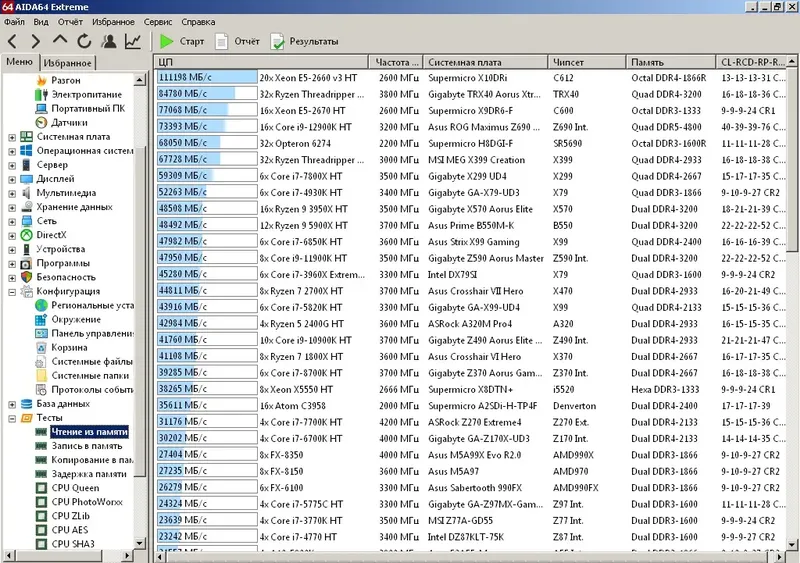
Task: Click the Дисплей monitor icon
Action: pyautogui.click(x=27, y=179)
